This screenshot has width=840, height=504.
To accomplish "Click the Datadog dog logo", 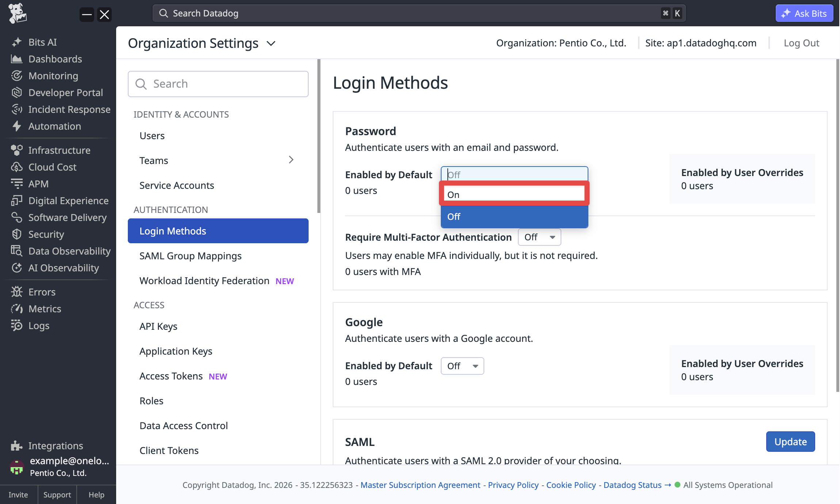I will tap(17, 14).
